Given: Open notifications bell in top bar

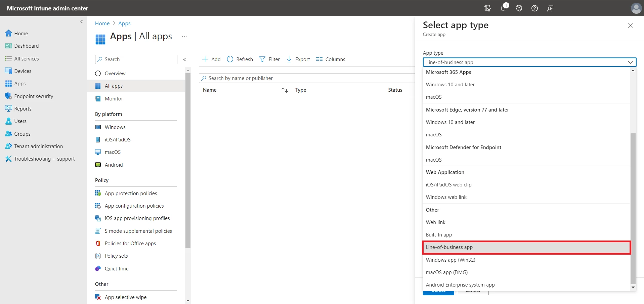Looking at the screenshot, I should point(503,8).
